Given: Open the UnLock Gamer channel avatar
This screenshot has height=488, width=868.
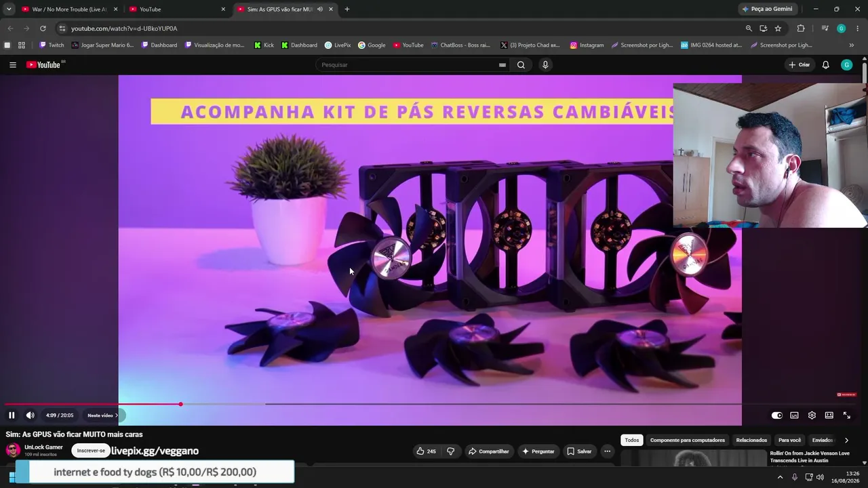Looking at the screenshot, I should (x=13, y=451).
